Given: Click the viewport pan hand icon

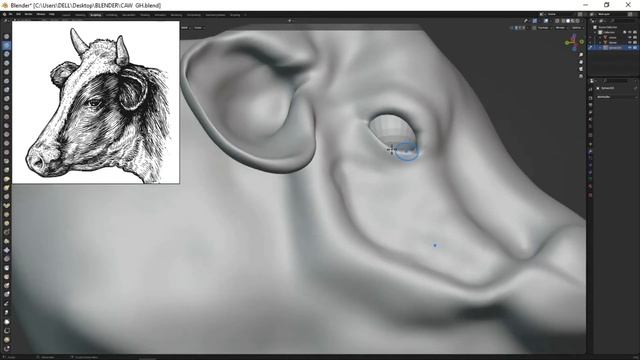Looking at the screenshot, I should (x=581, y=62).
